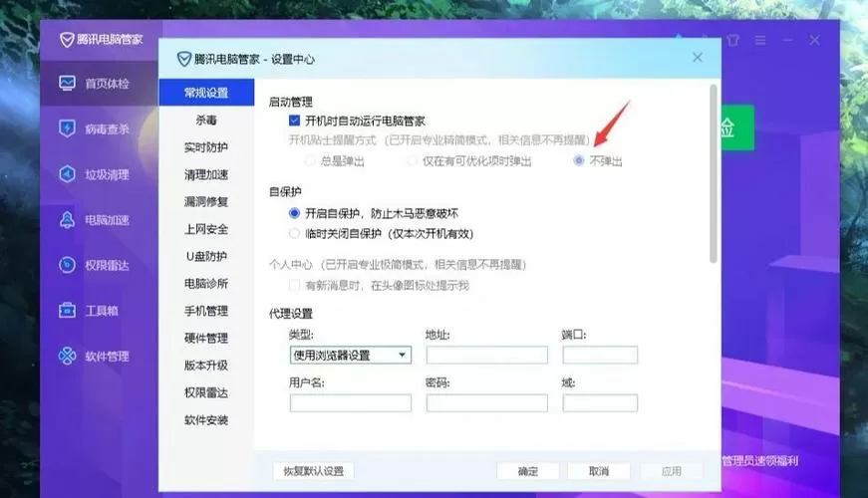Switch to the 常规设置 tab

[x=206, y=93]
